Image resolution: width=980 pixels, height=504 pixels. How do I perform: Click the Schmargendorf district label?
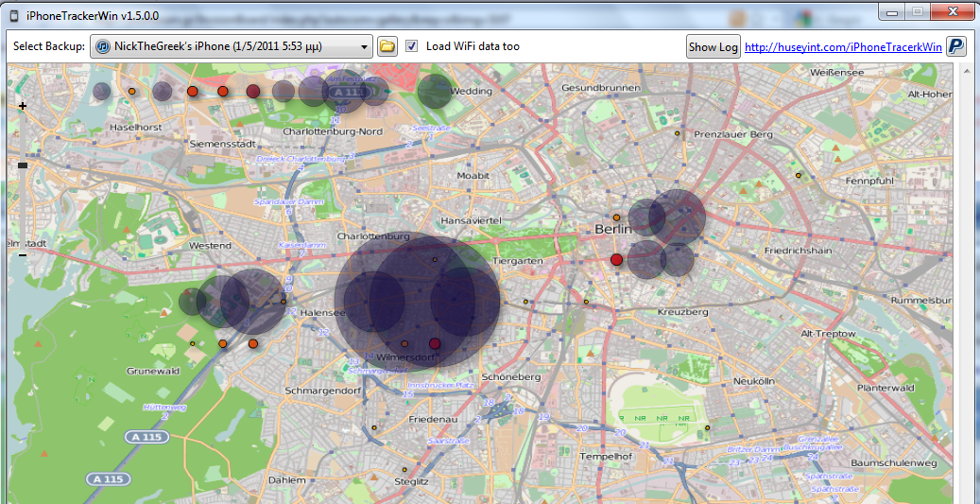[324, 391]
